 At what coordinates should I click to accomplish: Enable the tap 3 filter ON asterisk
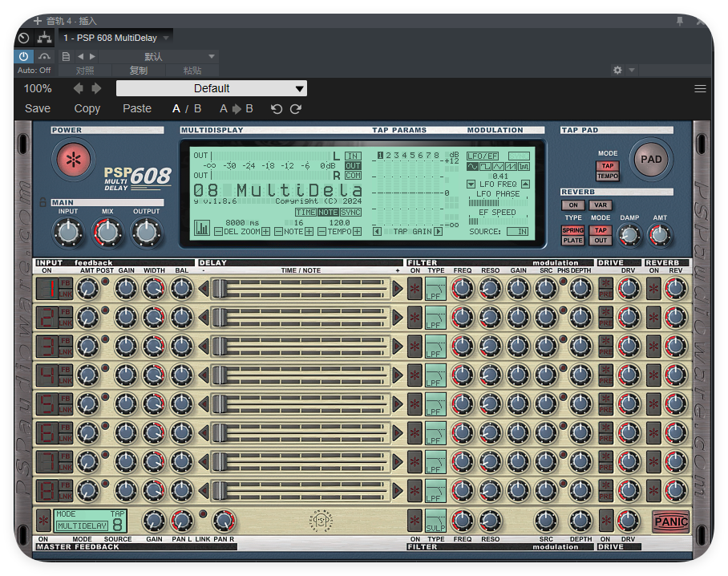click(x=415, y=347)
